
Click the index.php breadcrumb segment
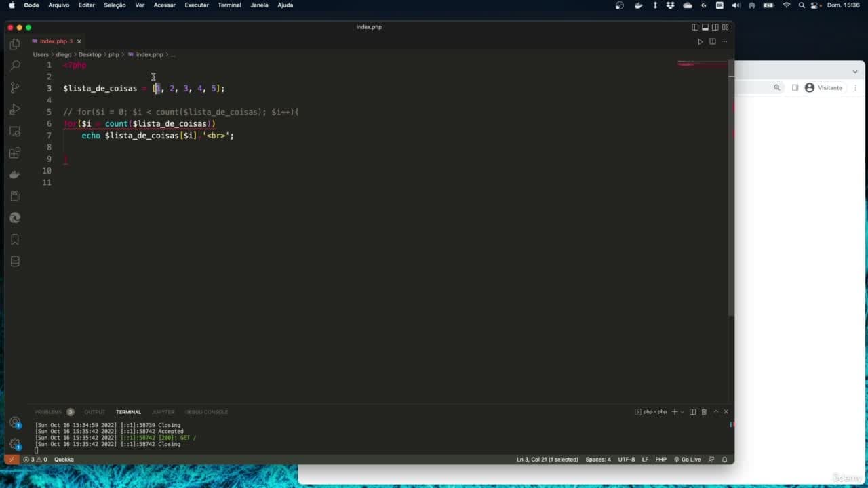point(145,54)
